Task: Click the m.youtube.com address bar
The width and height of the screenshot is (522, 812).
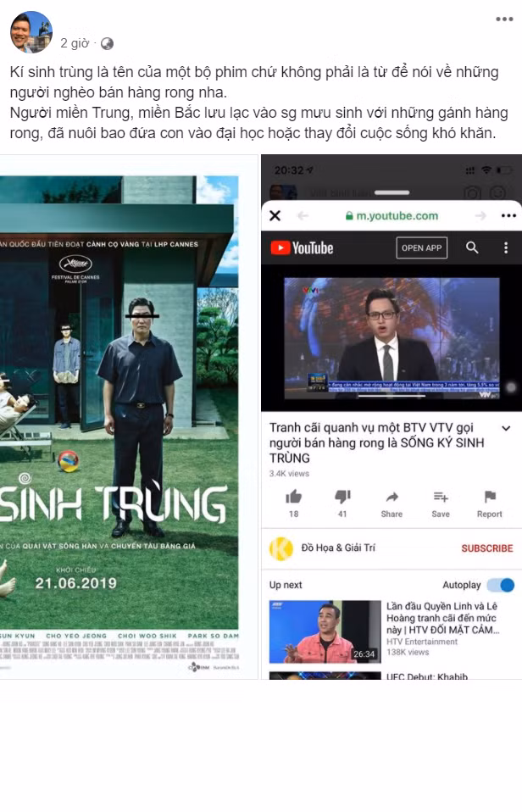Action: (391, 216)
